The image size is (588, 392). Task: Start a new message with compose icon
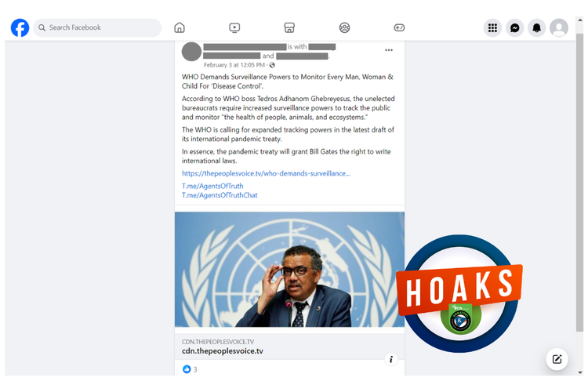click(557, 359)
